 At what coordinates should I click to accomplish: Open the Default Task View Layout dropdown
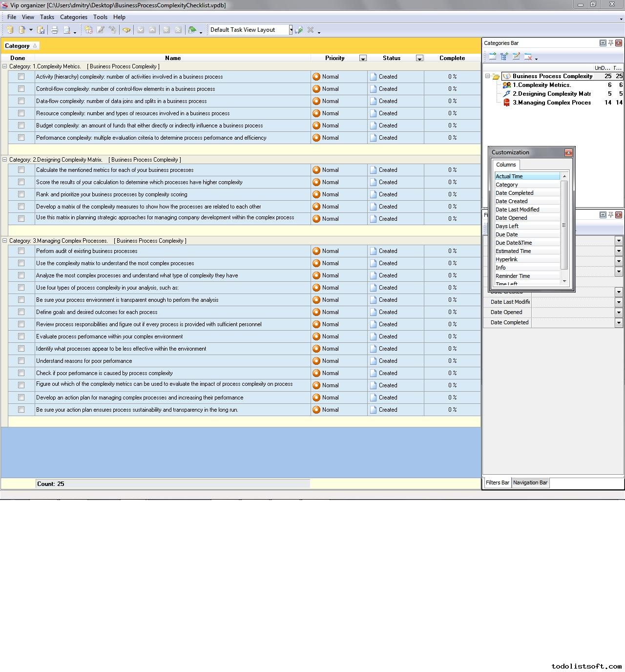tap(291, 30)
